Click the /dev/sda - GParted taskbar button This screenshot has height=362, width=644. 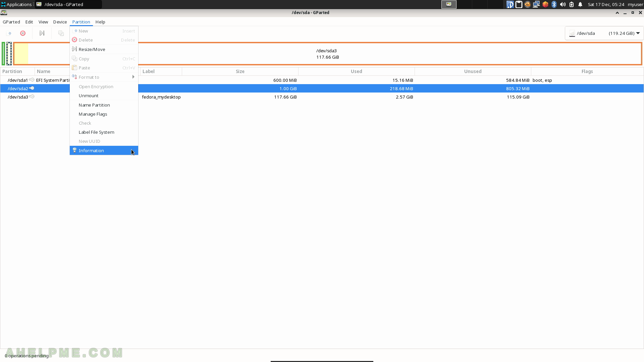(x=68, y=4)
